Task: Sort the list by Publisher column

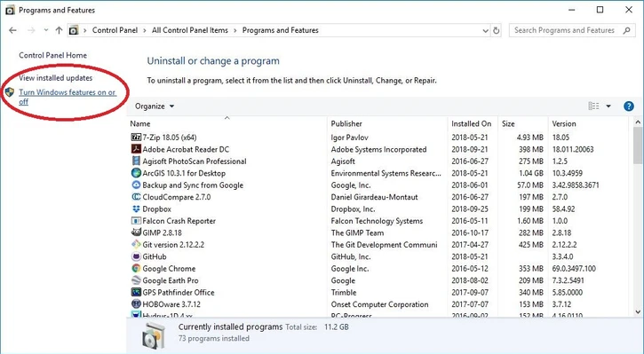Action: 346,123
